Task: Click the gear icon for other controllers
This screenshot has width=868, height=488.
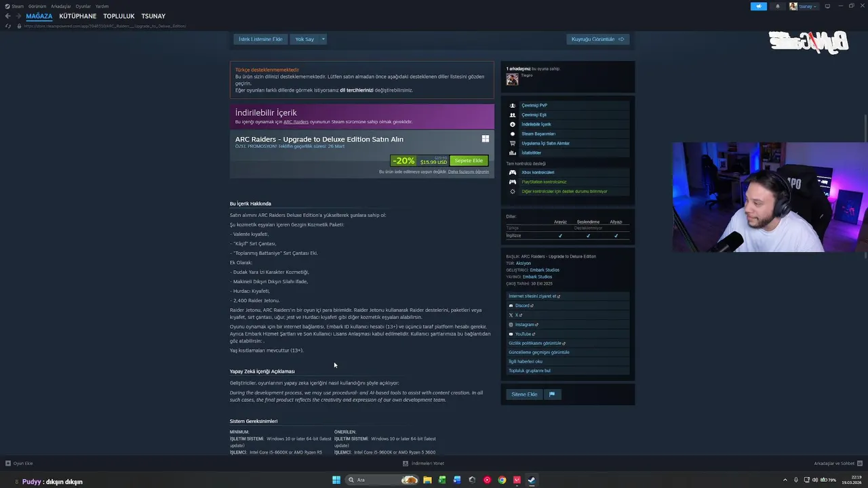Action: click(x=513, y=192)
